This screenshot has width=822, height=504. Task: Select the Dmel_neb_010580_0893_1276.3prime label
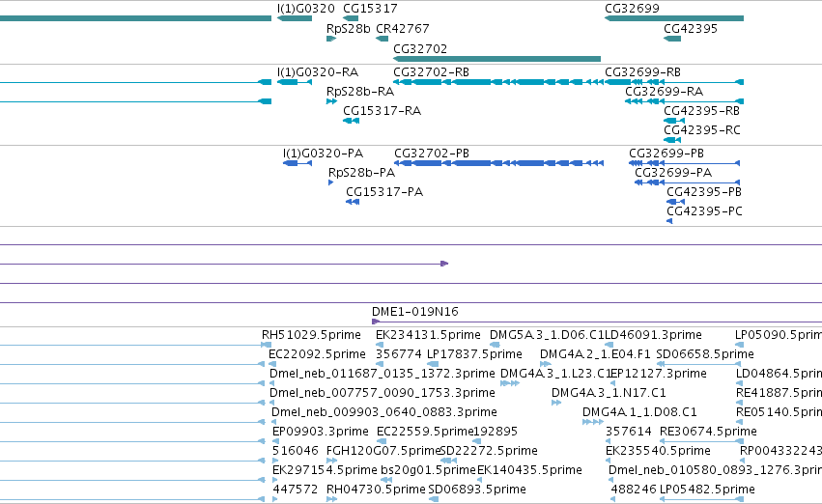point(715,470)
